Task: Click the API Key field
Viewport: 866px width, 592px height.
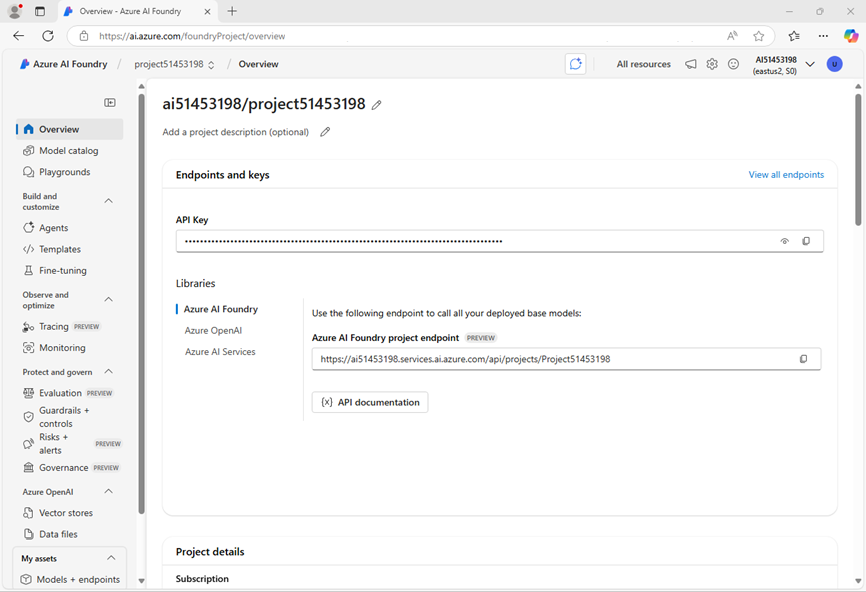Action: coord(500,241)
